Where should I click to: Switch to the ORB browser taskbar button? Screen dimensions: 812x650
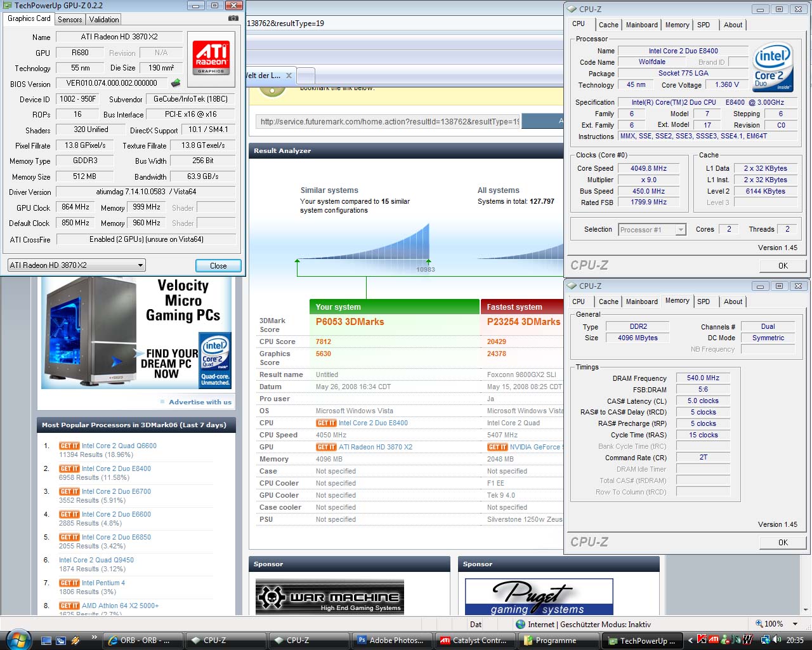[143, 640]
